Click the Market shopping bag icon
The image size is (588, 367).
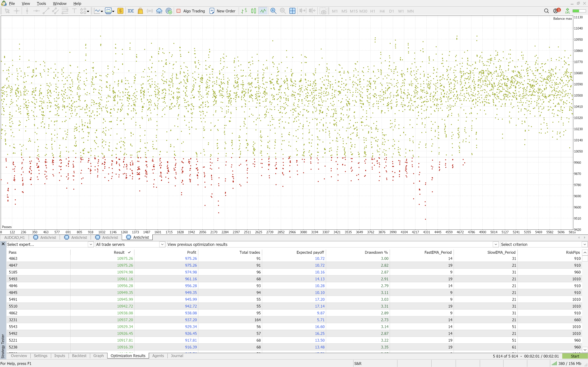click(x=140, y=11)
